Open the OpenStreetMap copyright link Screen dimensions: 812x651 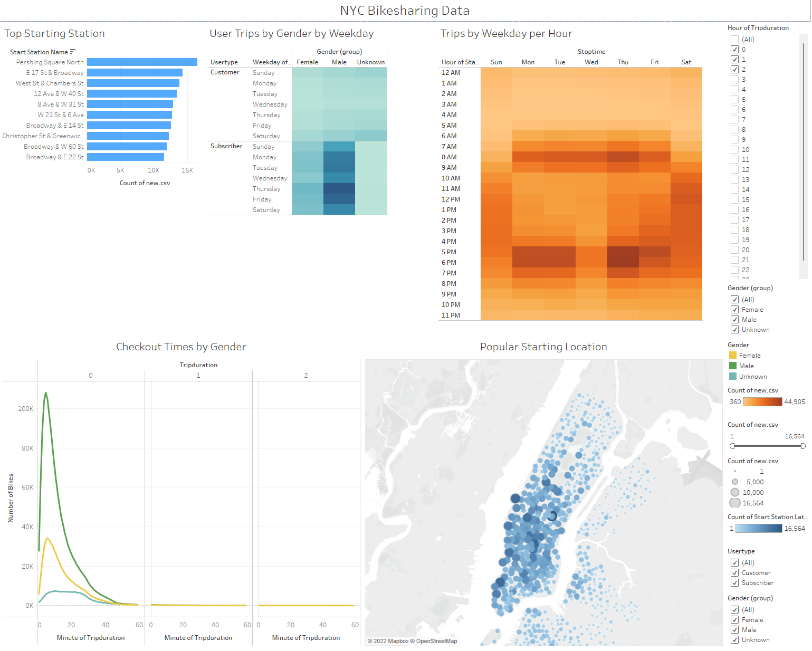click(436, 641)
